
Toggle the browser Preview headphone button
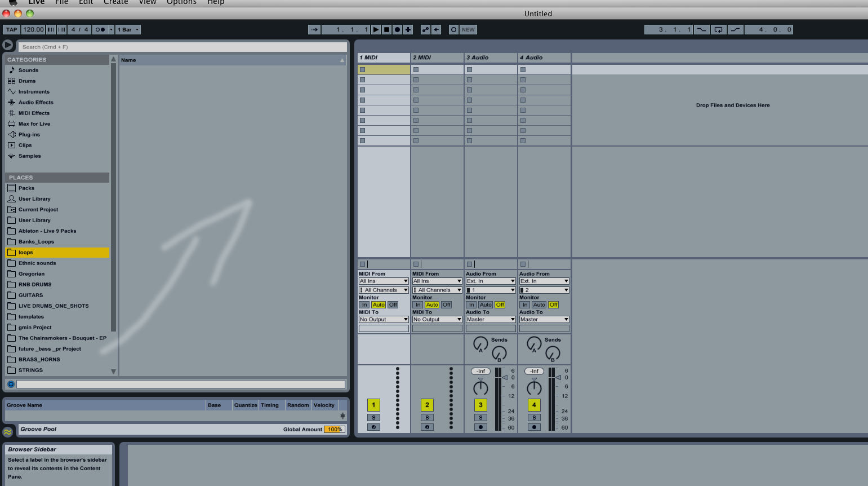[11, 384]
